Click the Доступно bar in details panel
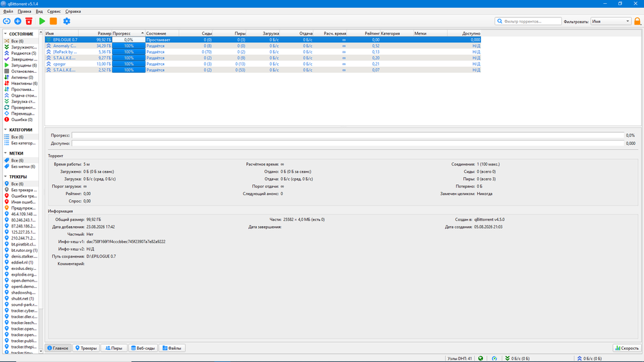The height and width of the screenshot is (362, 644). click(348, 144)
